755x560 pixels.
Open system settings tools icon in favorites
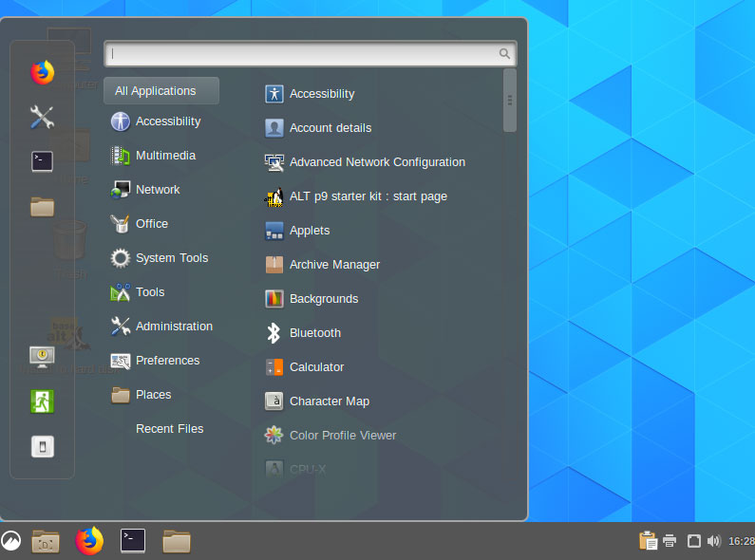point(42,118)
